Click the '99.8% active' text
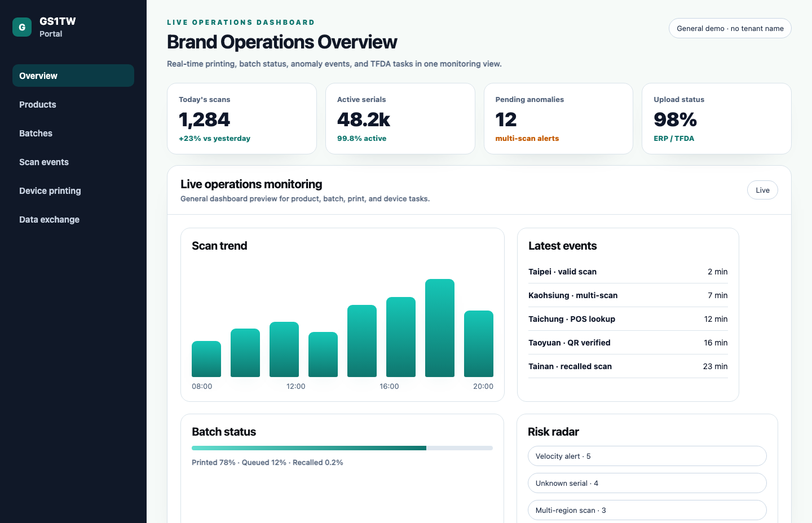The height and width of the screenshot is (523, 812). (362, 138)
